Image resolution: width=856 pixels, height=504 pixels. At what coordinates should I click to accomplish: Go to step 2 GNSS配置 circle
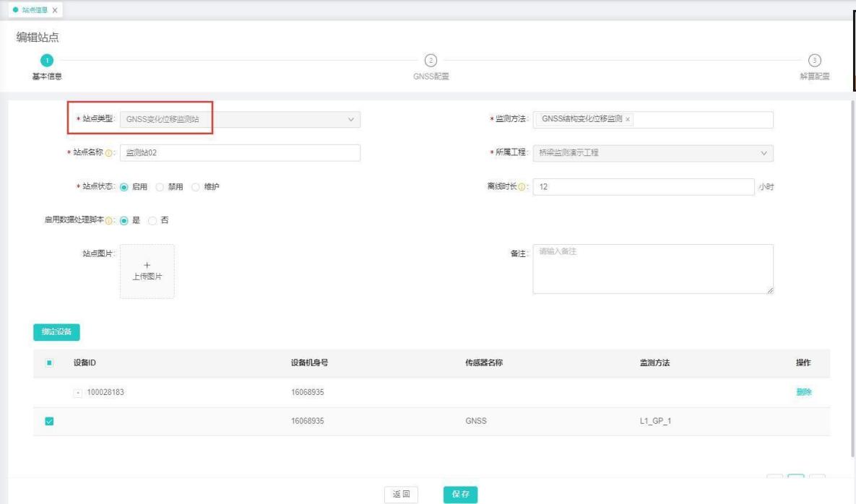[431, 61]
